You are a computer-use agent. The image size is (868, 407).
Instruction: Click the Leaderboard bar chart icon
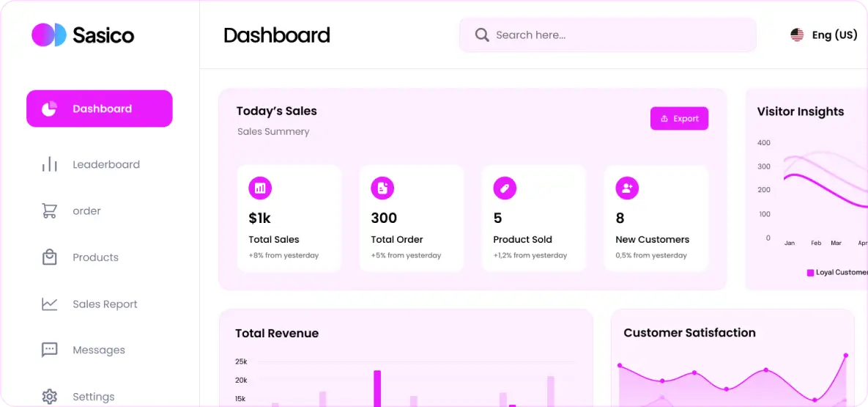[49, 164]
